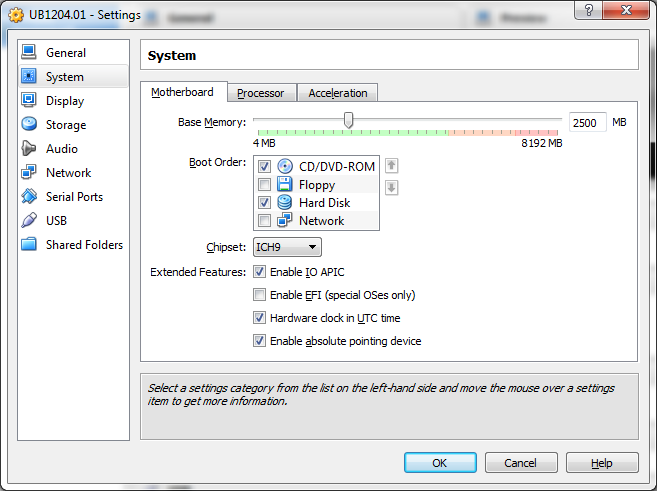Select the General settings category icon
The height and width of the screenshot is (491, 657).
[x=28, y=53]
